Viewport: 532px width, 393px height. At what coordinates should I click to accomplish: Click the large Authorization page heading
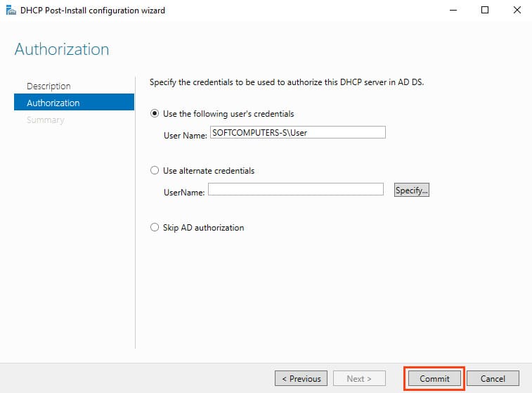62,49
